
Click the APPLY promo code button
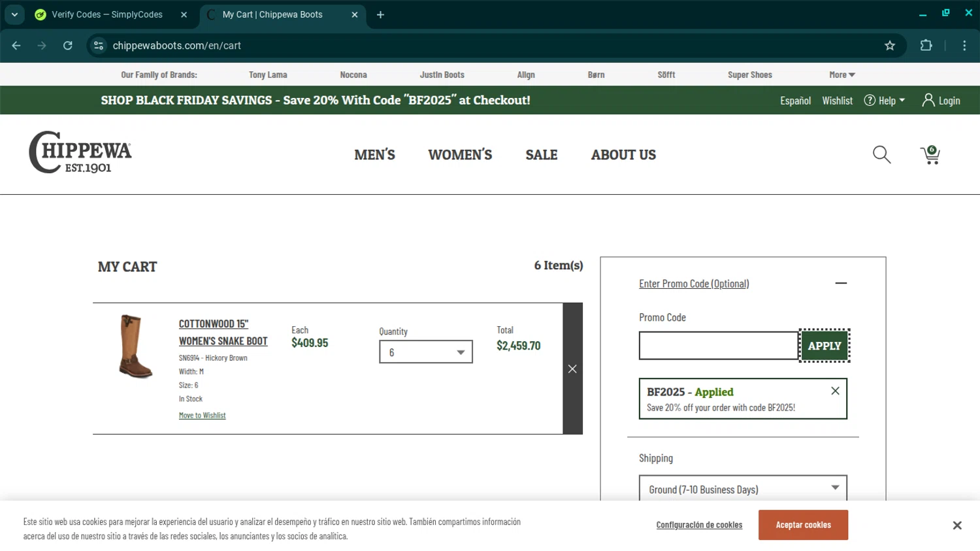pyautogui.click(x=825, y=346)
